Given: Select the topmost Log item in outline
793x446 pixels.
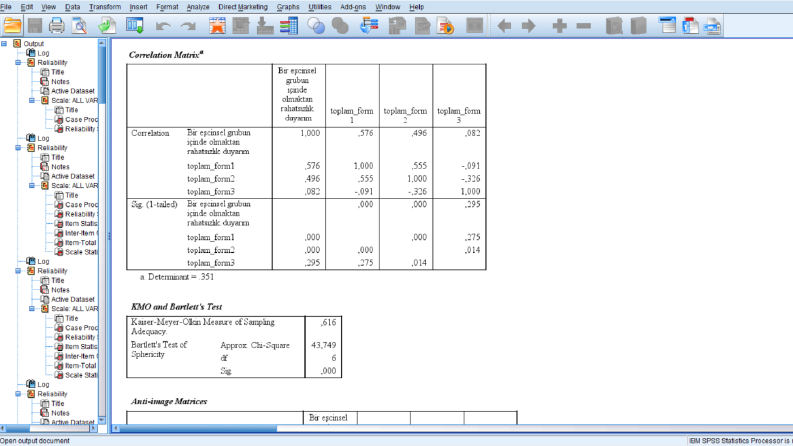Looking at the screenshot, I should tap(43, 53).
